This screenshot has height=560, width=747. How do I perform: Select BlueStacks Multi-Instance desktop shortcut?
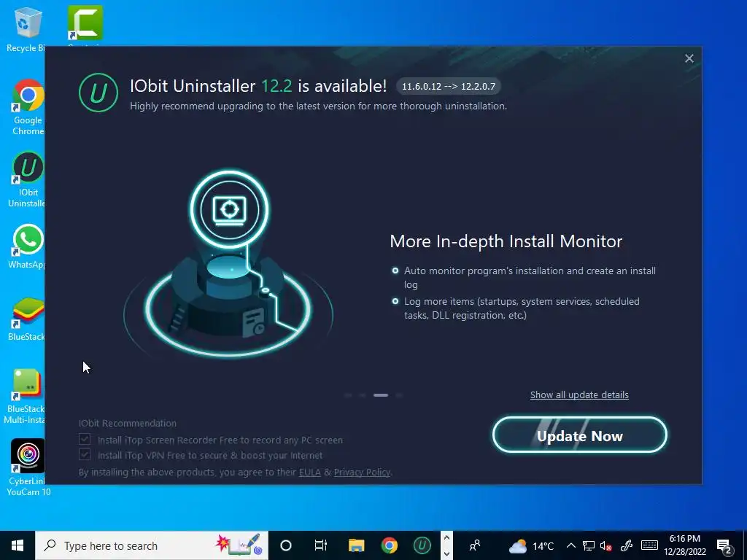pos(25,396)
